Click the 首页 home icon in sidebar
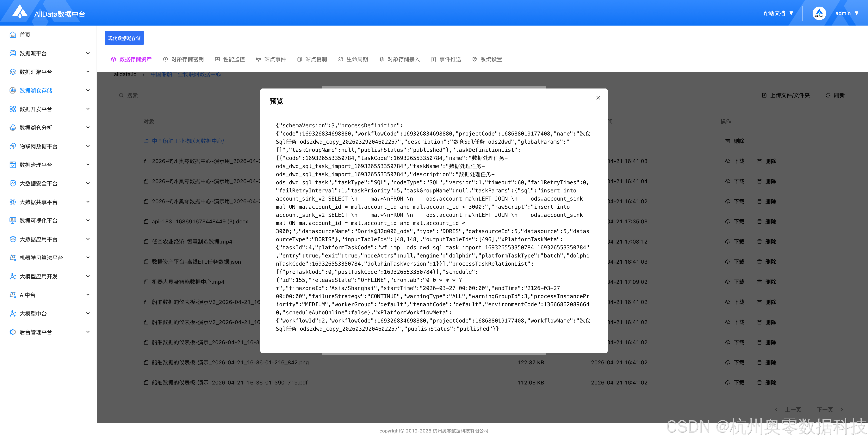The image size is (868, 441). point(13,35)
